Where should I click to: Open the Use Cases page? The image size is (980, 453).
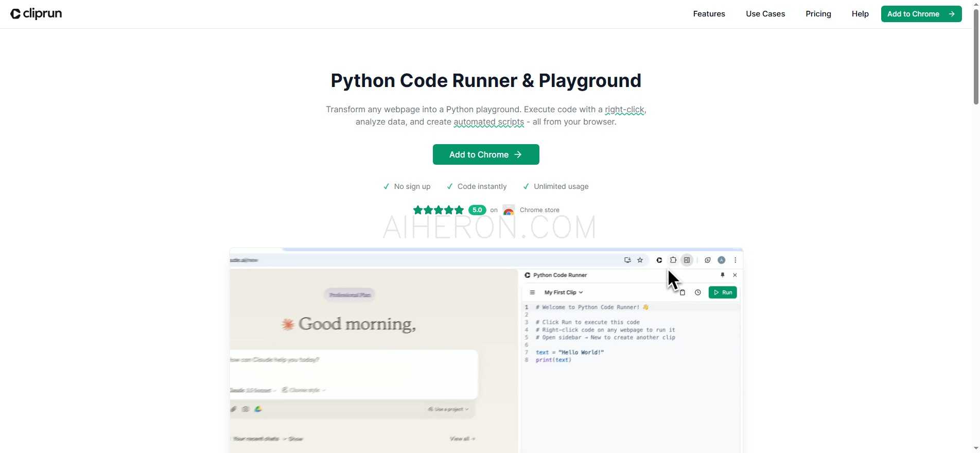(765, 14)
